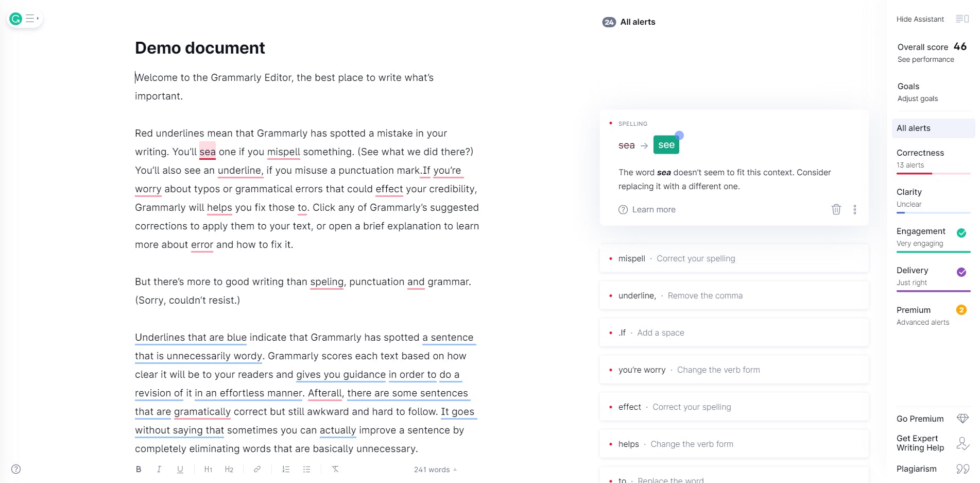
Task: Toggle underline formatting
Action: click(x=180, y=469)
